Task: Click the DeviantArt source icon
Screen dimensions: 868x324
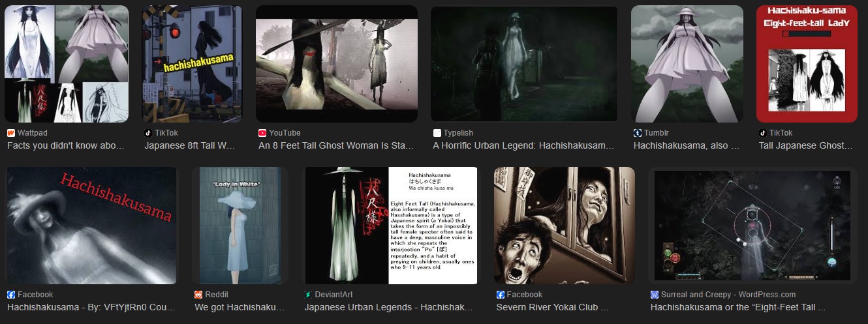Action: 309,295
